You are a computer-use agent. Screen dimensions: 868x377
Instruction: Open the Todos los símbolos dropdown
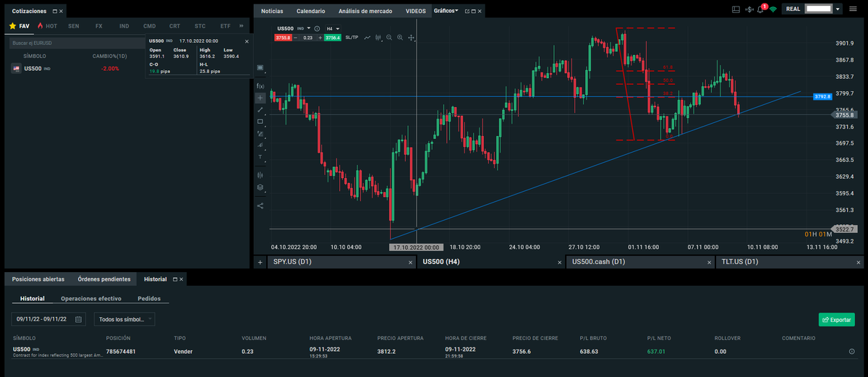coord(124,318)
